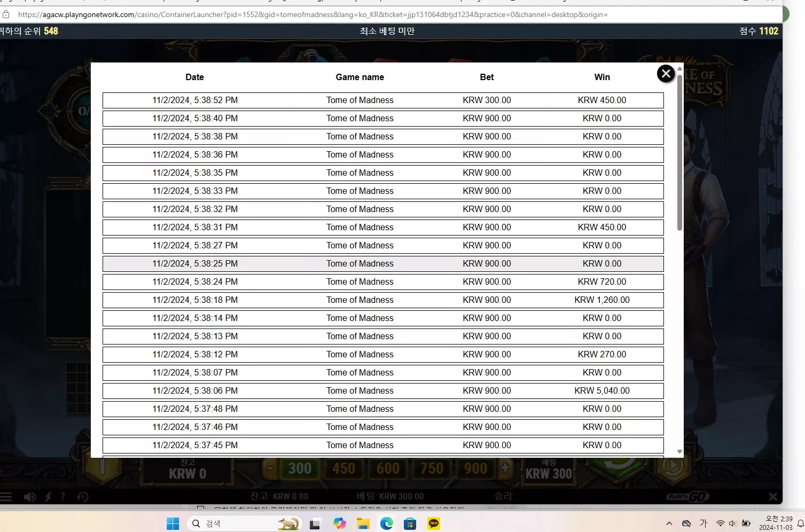Select the KRW 5,040.00 win row

coord(383,391)
